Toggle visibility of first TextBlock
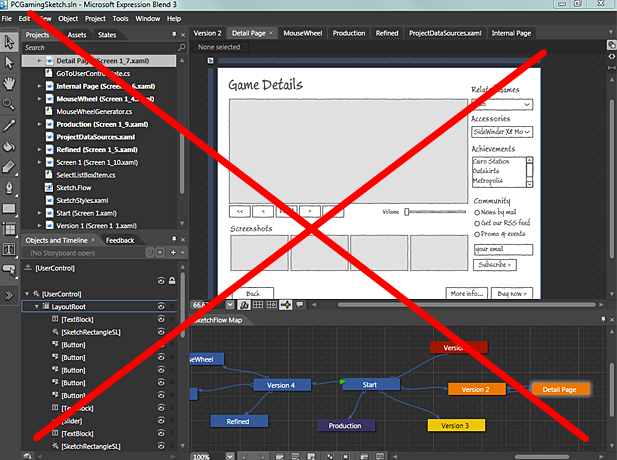The width and height of the screenshot is (617, 460). pos(161,319)
